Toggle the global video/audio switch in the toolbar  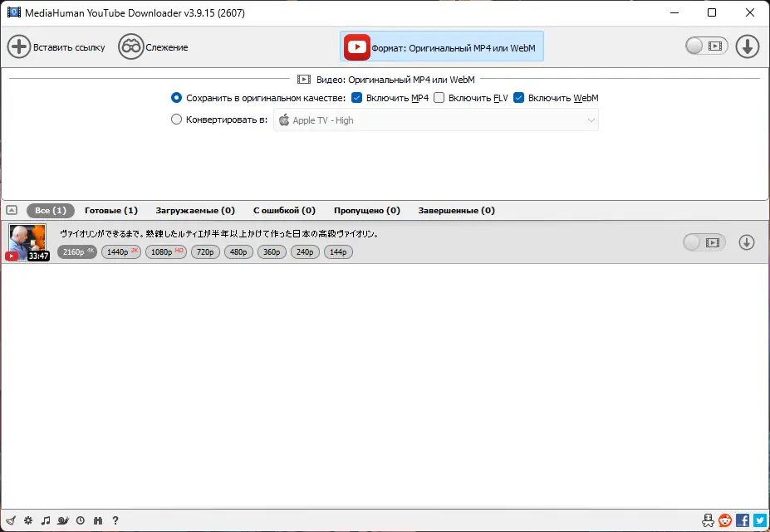(707, 46)
